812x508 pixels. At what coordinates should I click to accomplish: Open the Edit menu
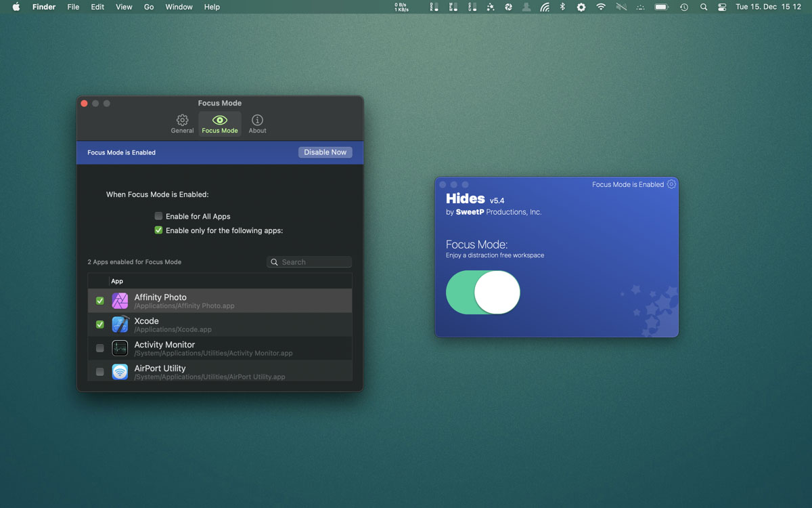pos(97,7)
